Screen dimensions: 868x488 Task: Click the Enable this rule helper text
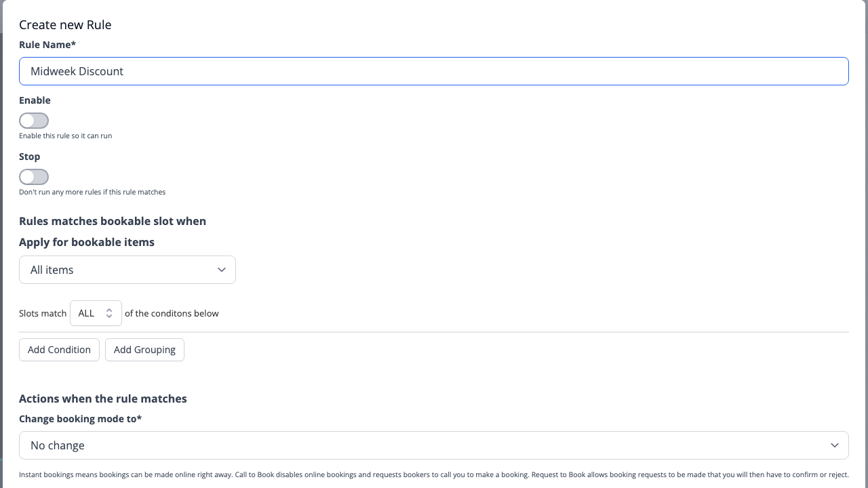coord(65,135)
